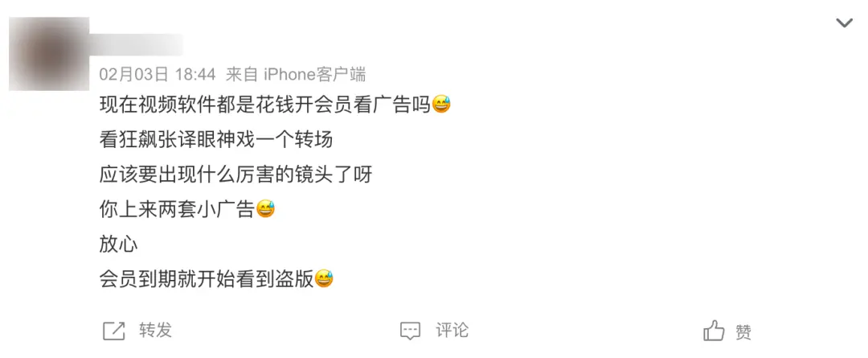The width and height of the screenshot is (868, 358).
Task: Click the line 应该要出现什么厉害的镜头了呀
Action: pyautogui.click(x=235, y=175)
